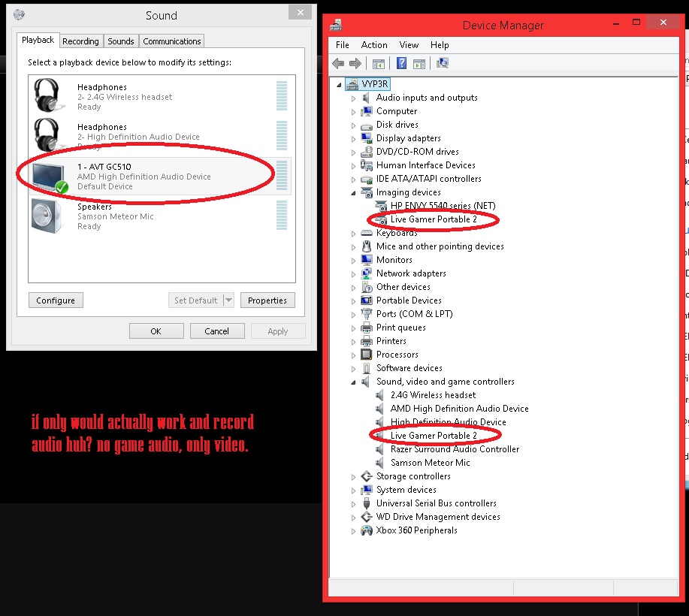Select Speakers Samson Meteor Mic device
Viewport: 689px width, 616px height.
161,216
